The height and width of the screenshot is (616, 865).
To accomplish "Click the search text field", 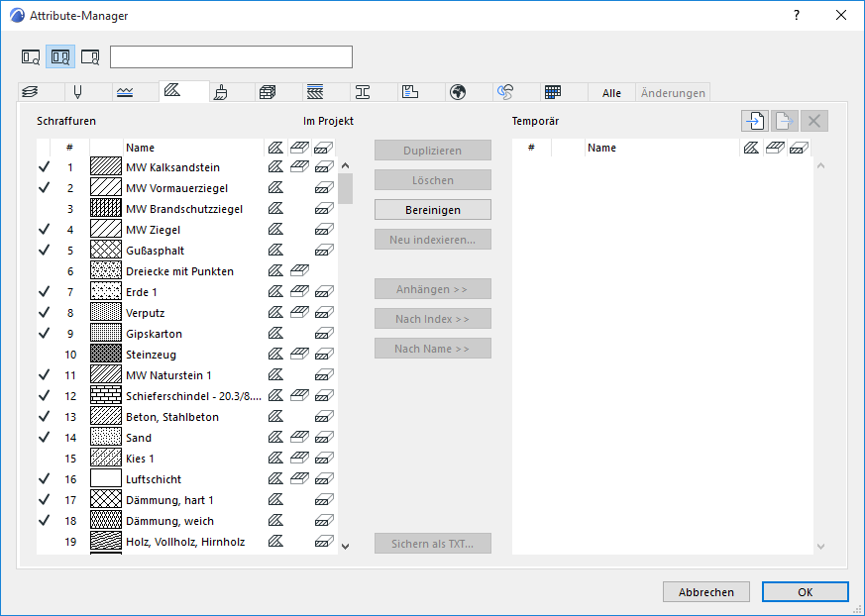I will pos(231,56).
